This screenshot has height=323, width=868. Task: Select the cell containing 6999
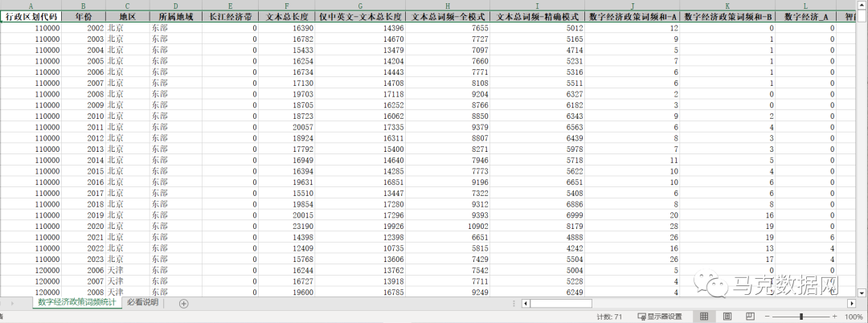click(x=537, y=215)
